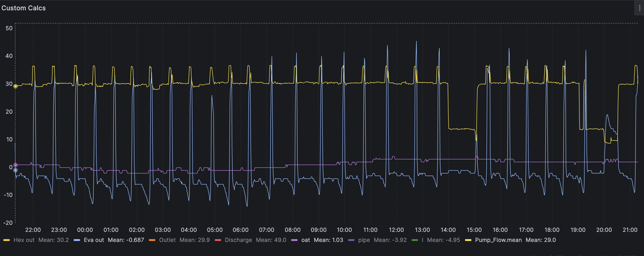The width and height of the screenshot is (644, 256).
Task: Click the purple oat color swatch
Action: 295,240
